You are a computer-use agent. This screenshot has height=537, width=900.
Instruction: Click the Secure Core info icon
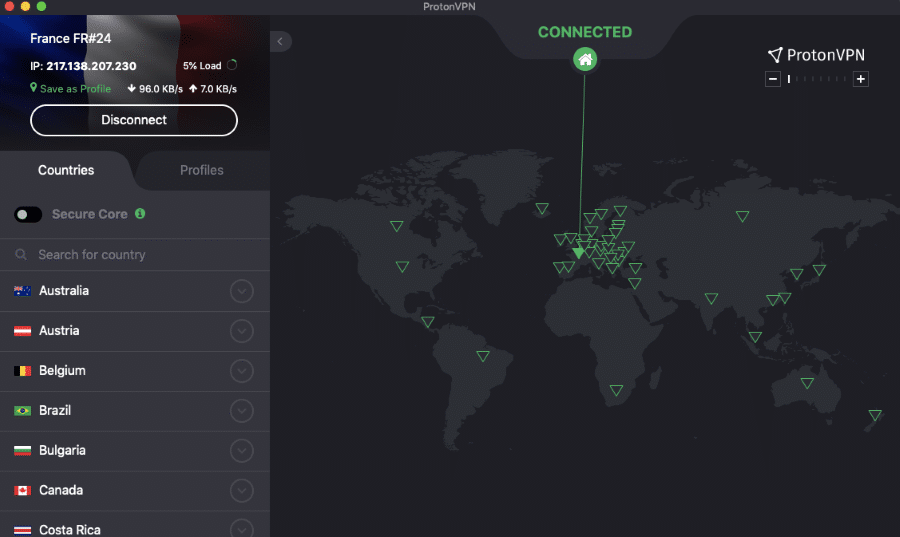point(140,213)
